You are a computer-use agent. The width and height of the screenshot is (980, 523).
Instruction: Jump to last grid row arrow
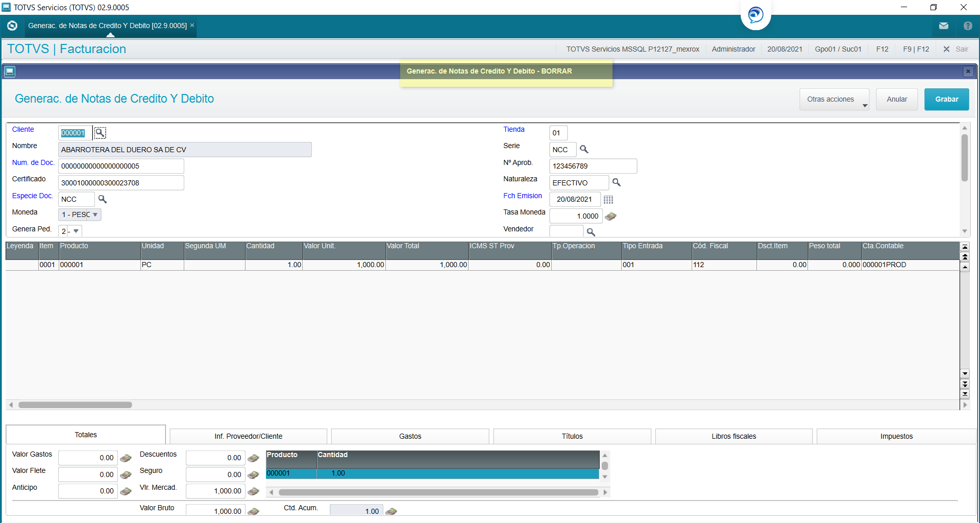(965, 394)
